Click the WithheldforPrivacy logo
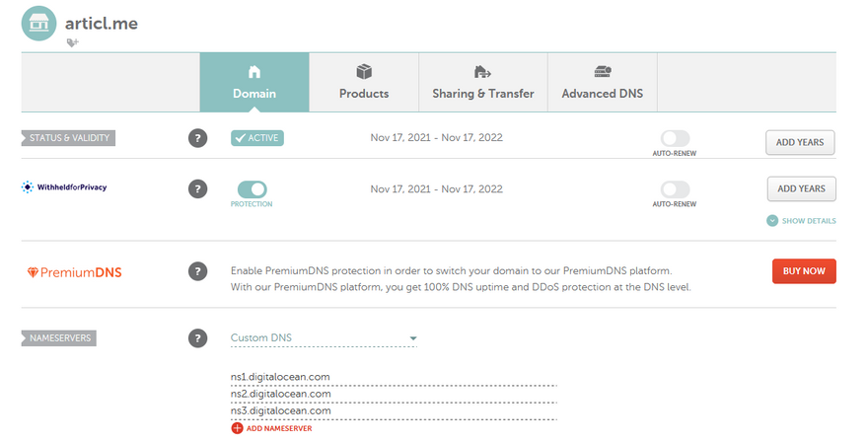 coord(64,186)
